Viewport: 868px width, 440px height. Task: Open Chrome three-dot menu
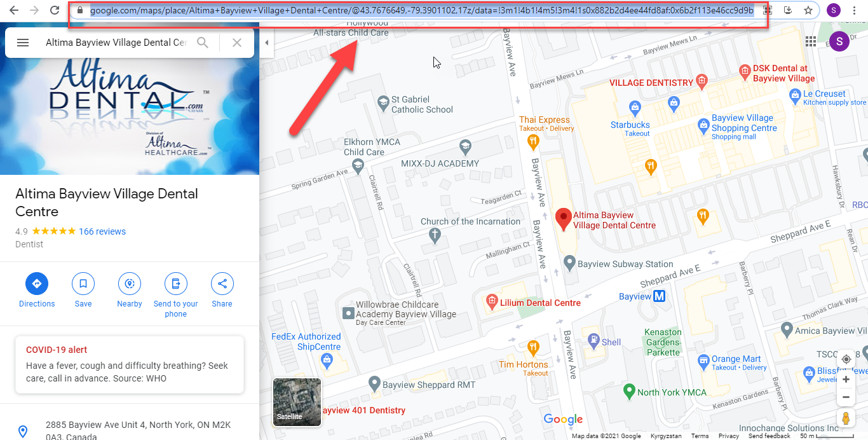[855, 10]
